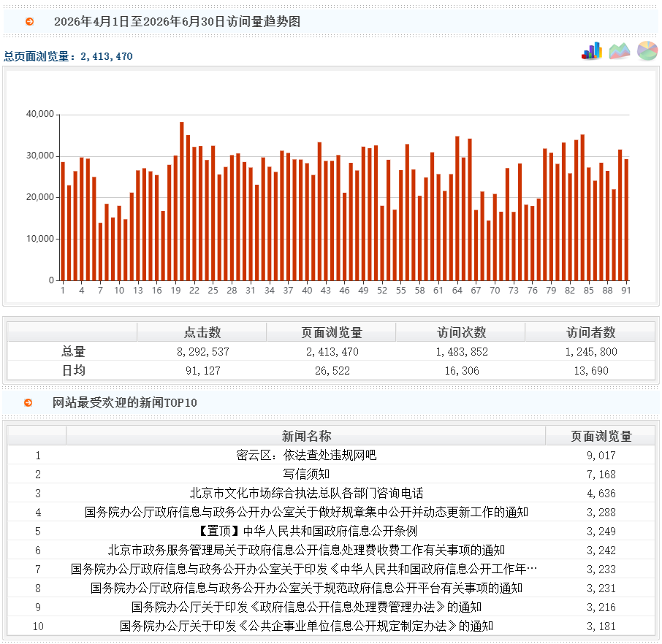Open news about 政府信息公开信息处理费收费工作有关事项

click(306, 550)
